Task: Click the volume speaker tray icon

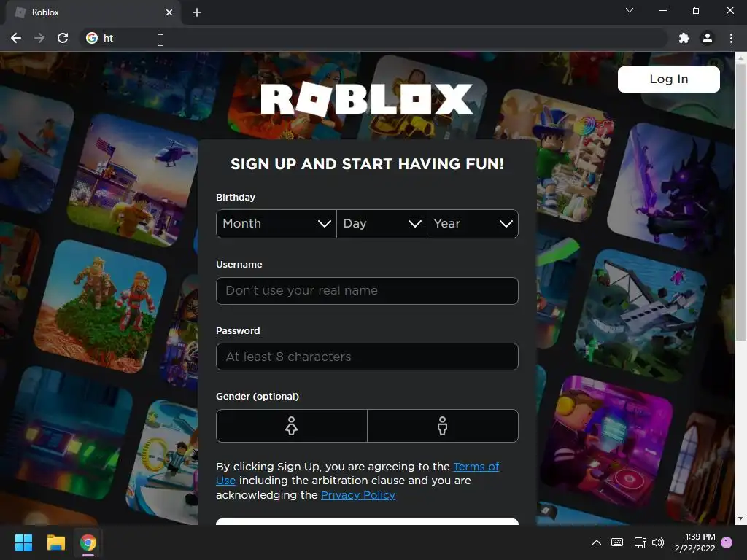Action: pos(658,542)
